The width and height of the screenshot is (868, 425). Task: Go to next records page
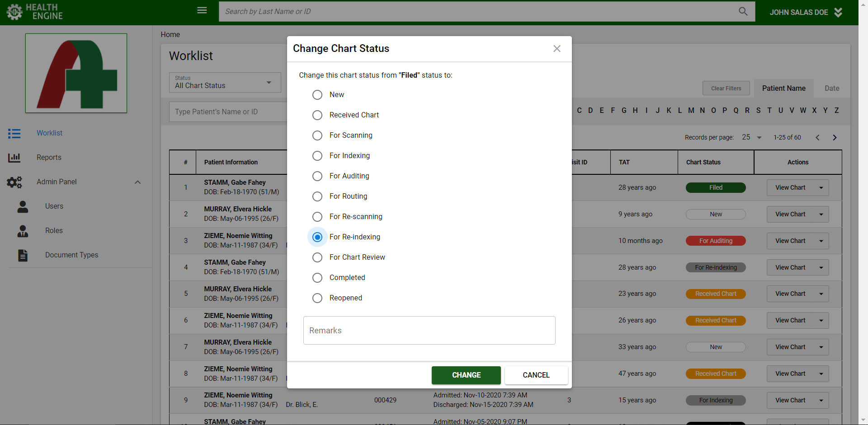point(835,138)
